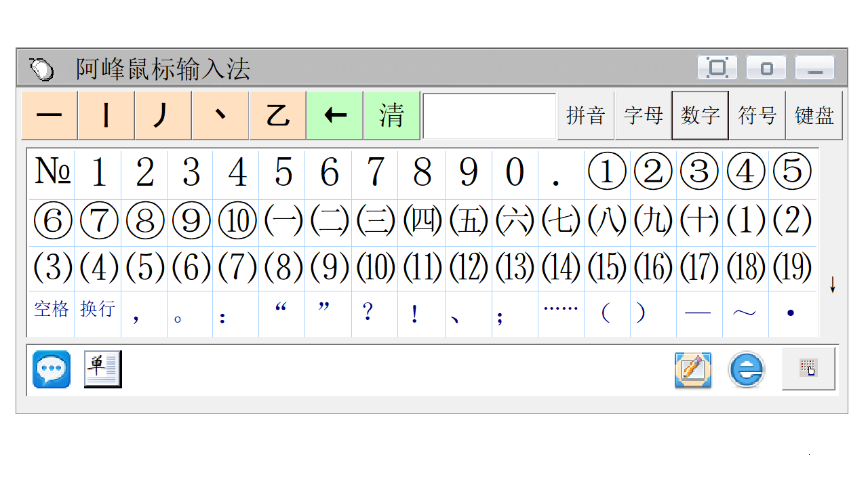Click the empty input text field

(x=488, y=115)
